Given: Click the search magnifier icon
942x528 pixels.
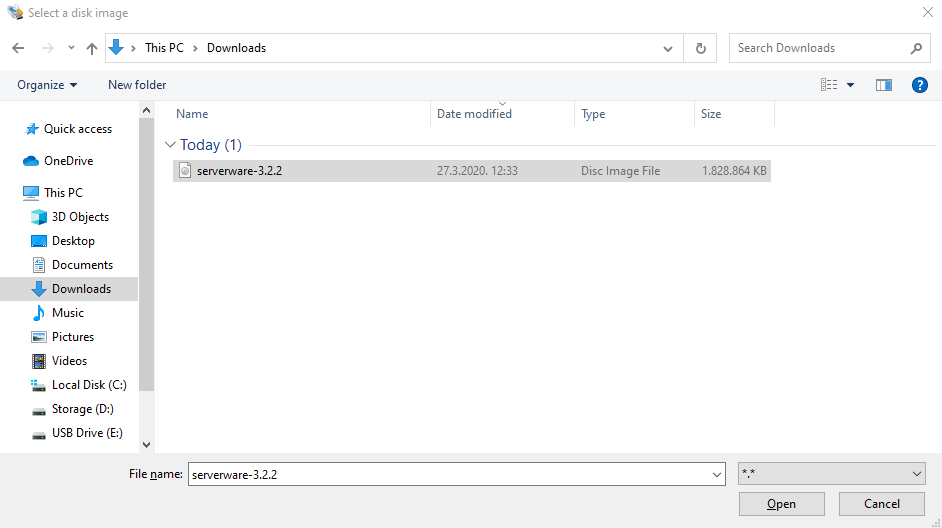Looking at the screenshot, I should click(916, 48).
